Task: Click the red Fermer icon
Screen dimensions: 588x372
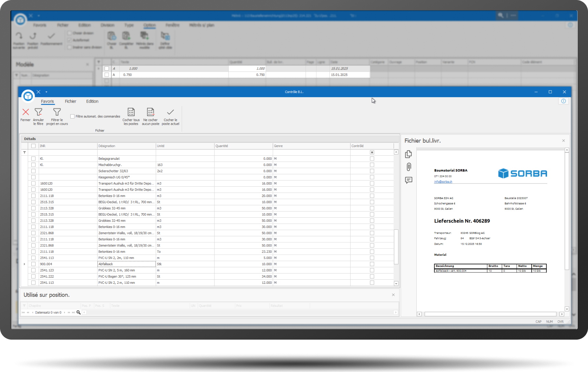Action: [26, 112]
